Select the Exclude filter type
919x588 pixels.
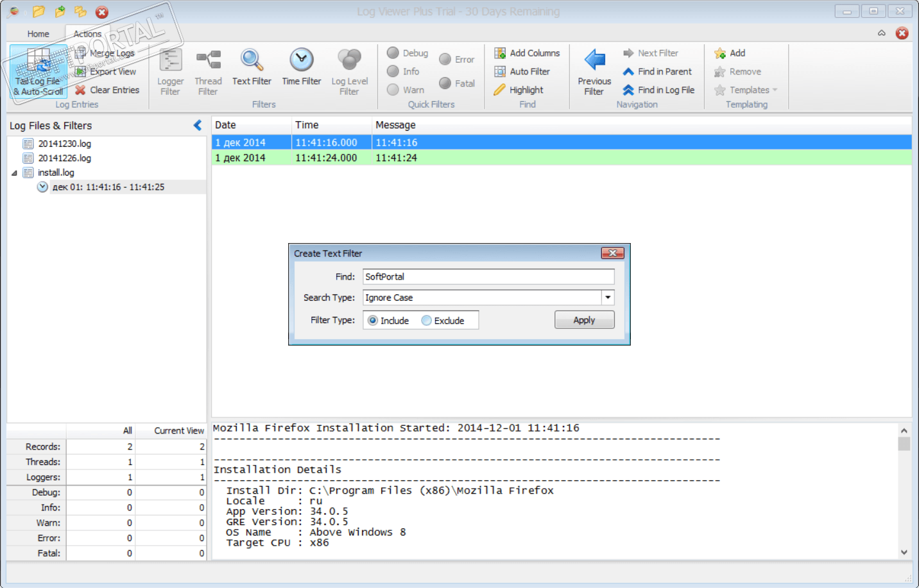[443, 321]
